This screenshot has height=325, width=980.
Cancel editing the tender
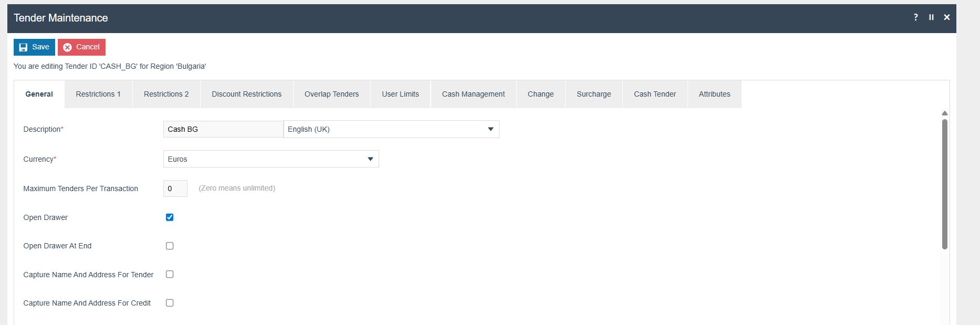coord(81,47)
